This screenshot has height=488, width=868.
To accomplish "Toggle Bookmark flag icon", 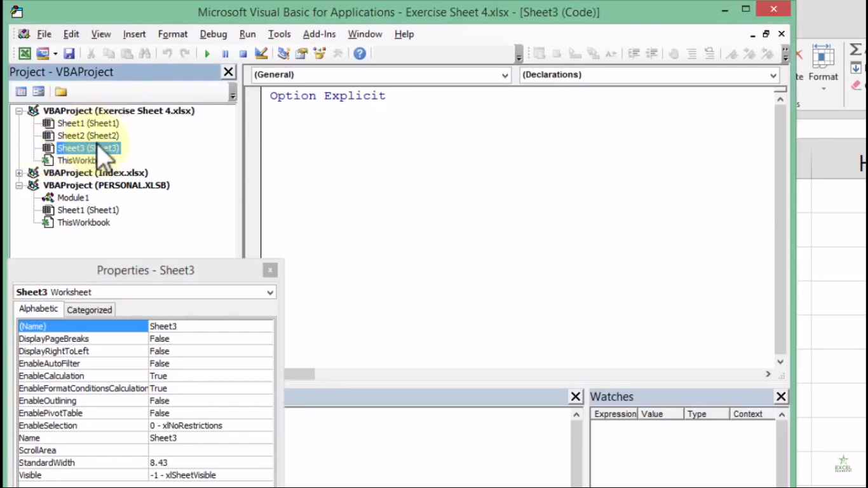I will coord(732,53).
